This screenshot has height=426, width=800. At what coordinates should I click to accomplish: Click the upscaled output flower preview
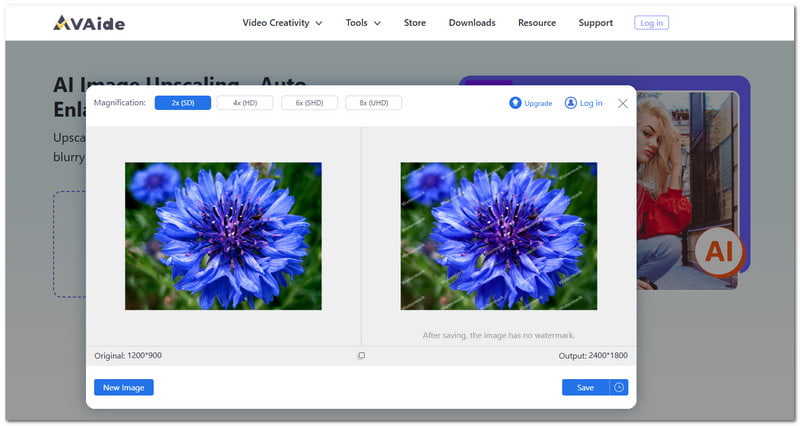(499, 236)
